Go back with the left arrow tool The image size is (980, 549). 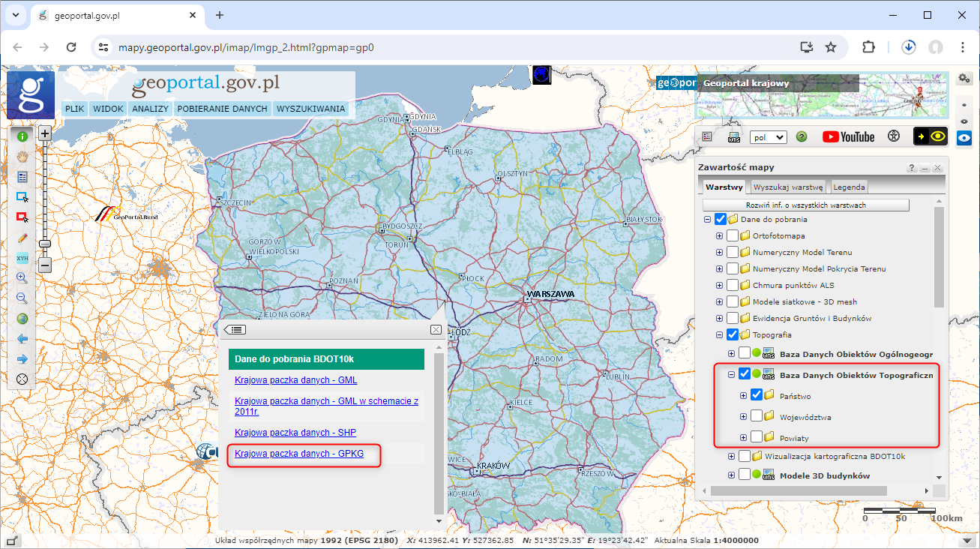(x=22, y=339)
